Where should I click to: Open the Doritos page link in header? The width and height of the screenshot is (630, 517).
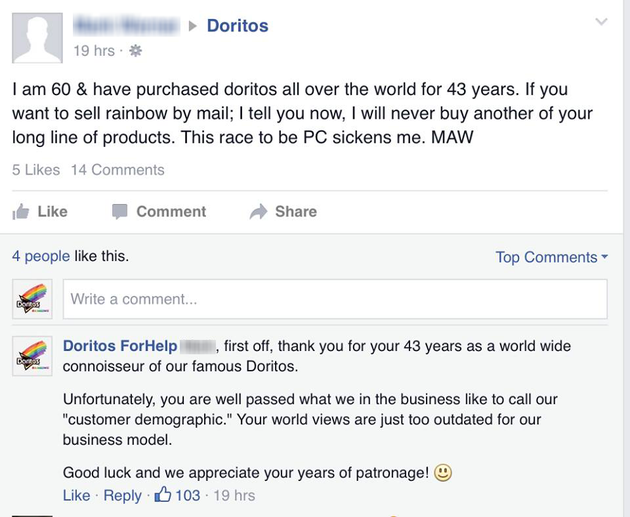tap(237, 26)
